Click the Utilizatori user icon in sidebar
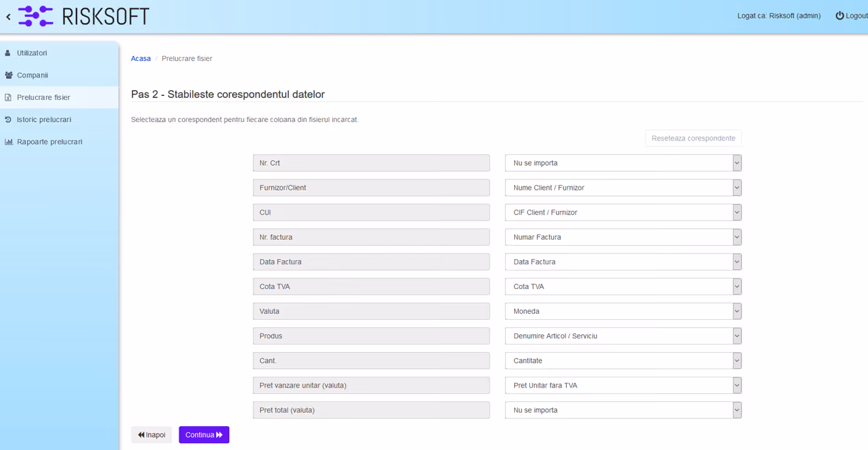This screenshot has height=450, width=868. point(8,53)
